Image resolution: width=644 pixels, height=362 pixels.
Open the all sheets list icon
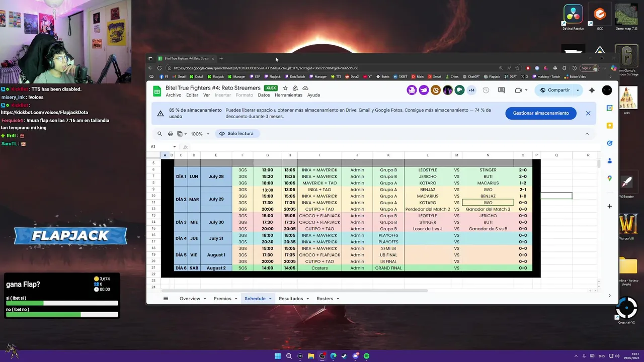[166, 299]
